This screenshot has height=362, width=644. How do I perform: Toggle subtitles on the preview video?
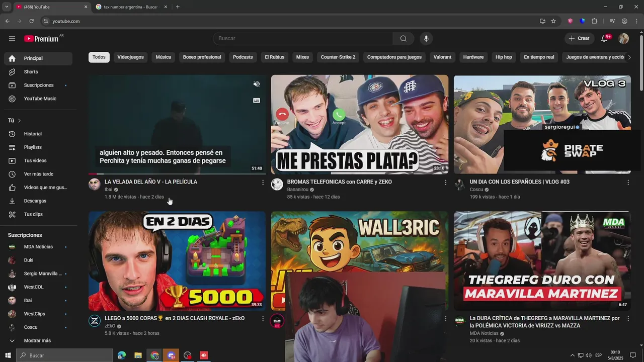(257, 101)
